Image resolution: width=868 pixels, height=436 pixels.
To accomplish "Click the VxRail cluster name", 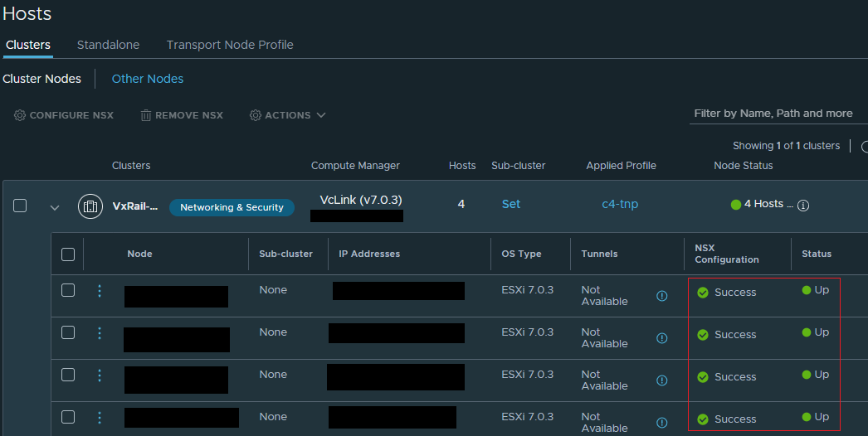I will [135, 206].
